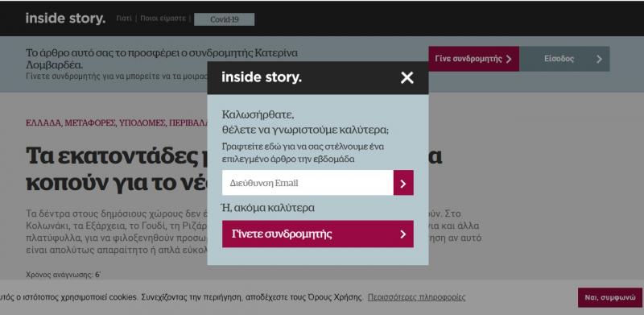644x315 pixels.
Task: Open the Γιατί menu link
Action: click(124, 19)
